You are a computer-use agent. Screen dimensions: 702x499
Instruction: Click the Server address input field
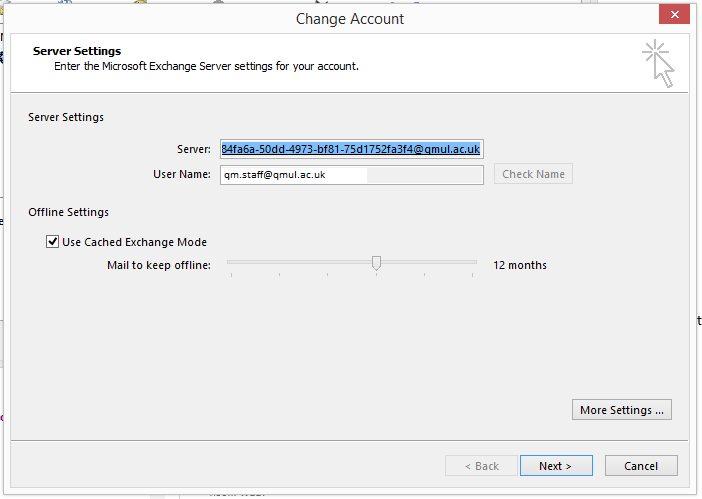(351, 149)
